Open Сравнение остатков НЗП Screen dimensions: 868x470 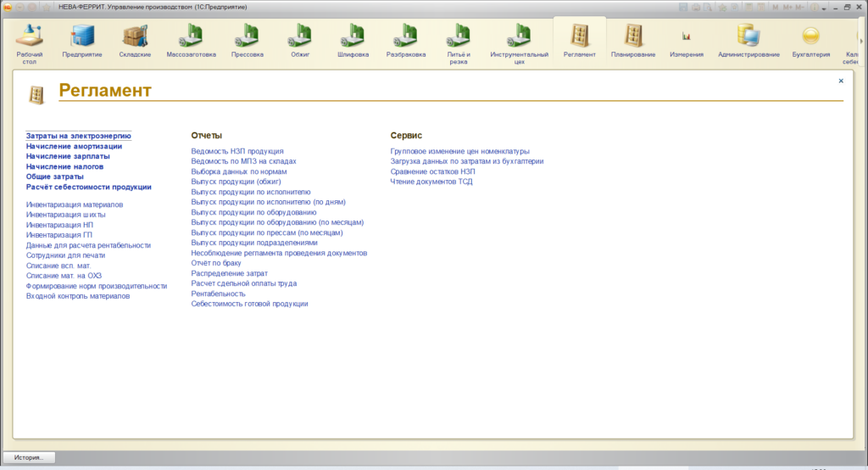tap(432, 171)
